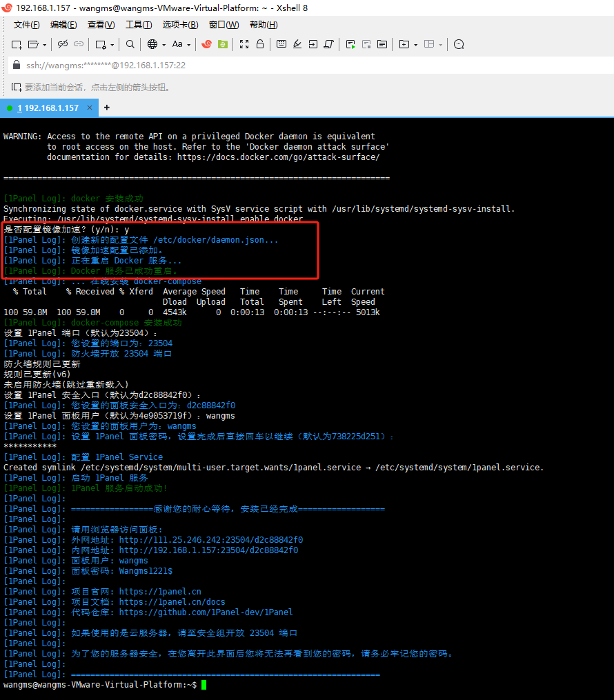Image resolution: width=614 pixels, height=700 pixels.
Task: Toggle the full screen icon
Action: (x=244, y=43)
